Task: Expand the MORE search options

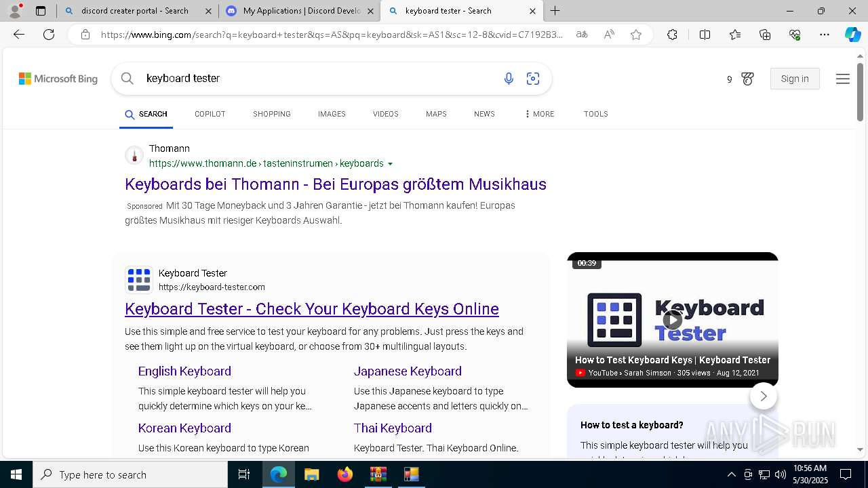Action: 539,114
